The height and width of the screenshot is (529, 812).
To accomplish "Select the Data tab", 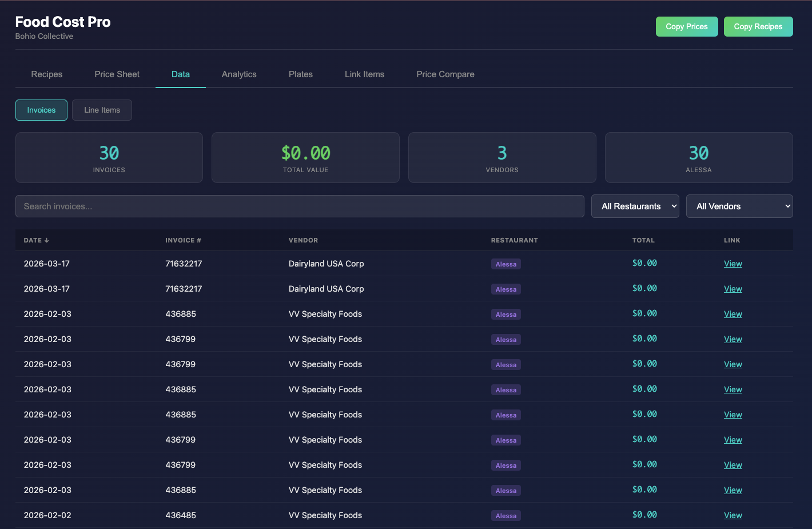I will click(181, 74).
